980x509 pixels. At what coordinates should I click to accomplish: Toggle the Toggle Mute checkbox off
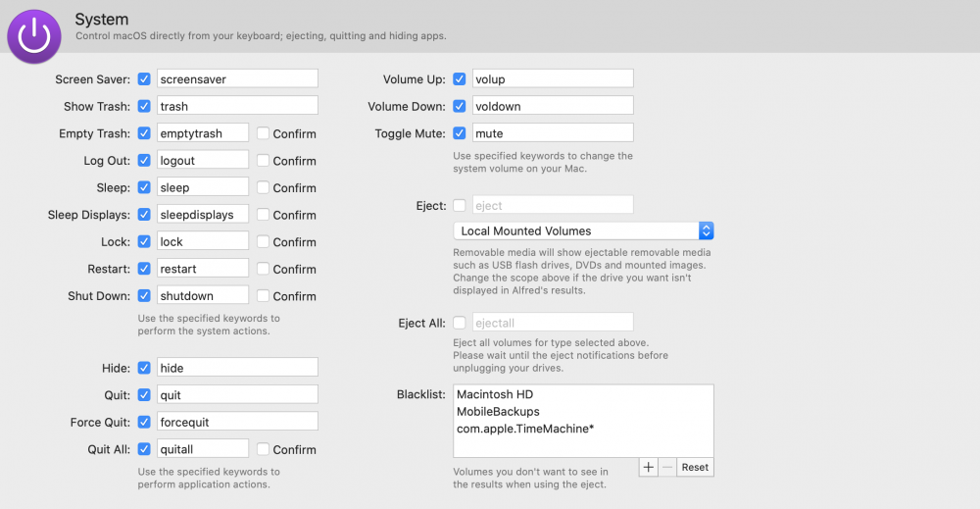click(460, 132)
